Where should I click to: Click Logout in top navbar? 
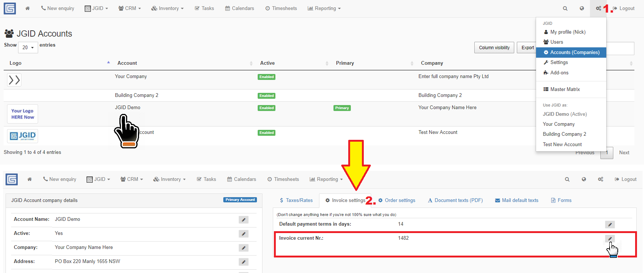(624, 9)
